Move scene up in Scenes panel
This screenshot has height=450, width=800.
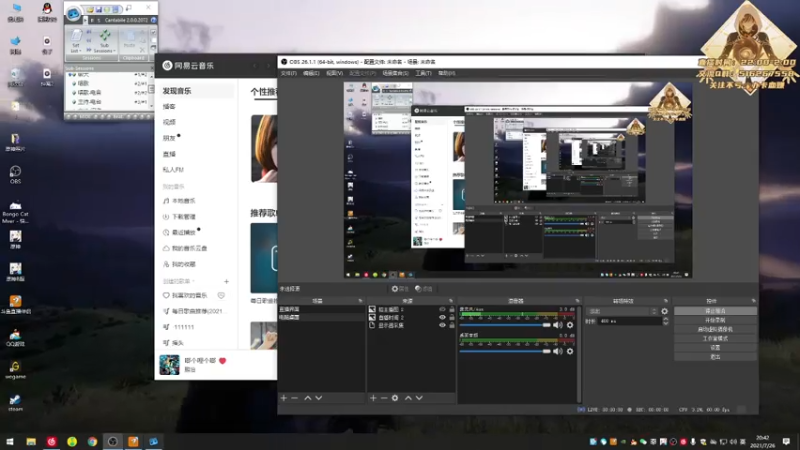pyautogui.click(x=308, y=398)
